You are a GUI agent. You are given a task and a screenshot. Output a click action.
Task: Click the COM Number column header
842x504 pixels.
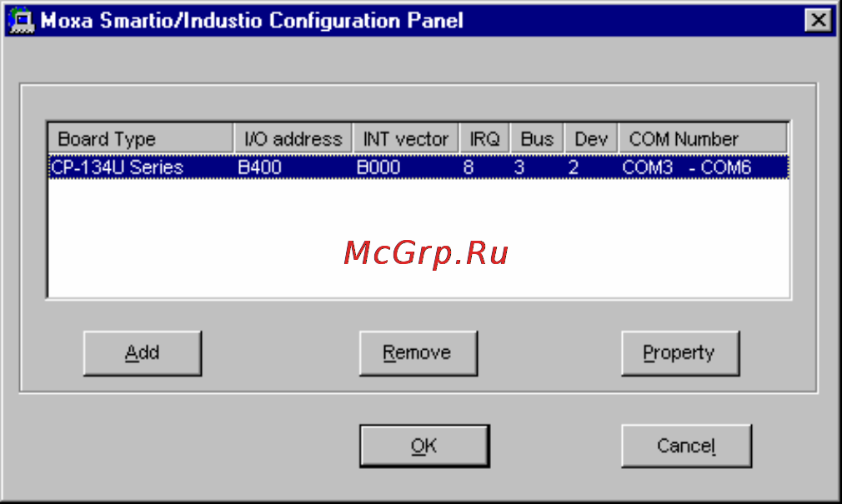(x=704, y=139)
